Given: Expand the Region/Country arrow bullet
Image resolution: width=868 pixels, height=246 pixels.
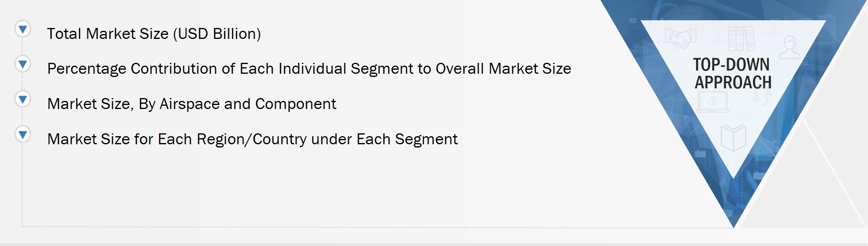Looking at the screenshot, I should (x=23, y=134).
